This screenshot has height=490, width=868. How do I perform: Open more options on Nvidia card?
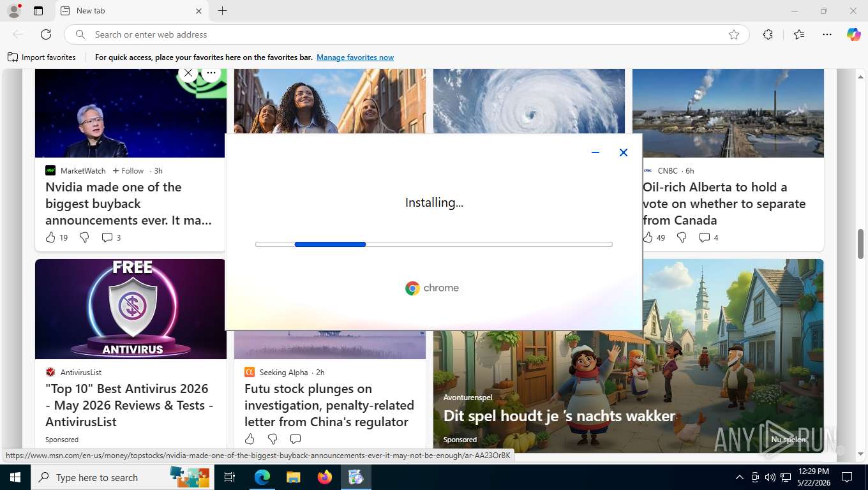click(211, 73)
